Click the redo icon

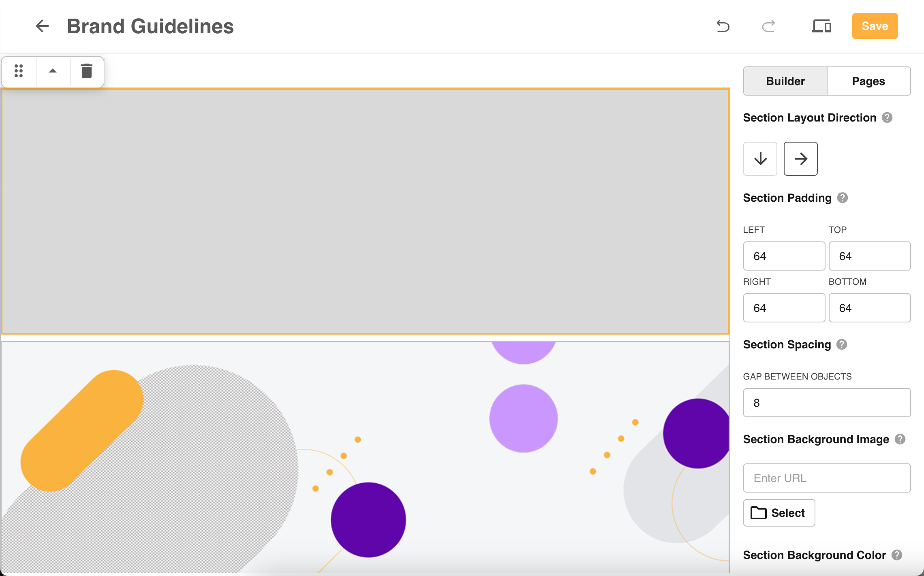[x=768, y=26]
